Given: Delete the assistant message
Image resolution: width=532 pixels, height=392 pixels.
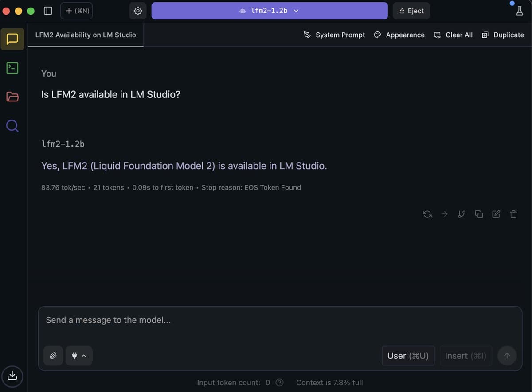Looking at the screenshot, I should pos(513,214).
